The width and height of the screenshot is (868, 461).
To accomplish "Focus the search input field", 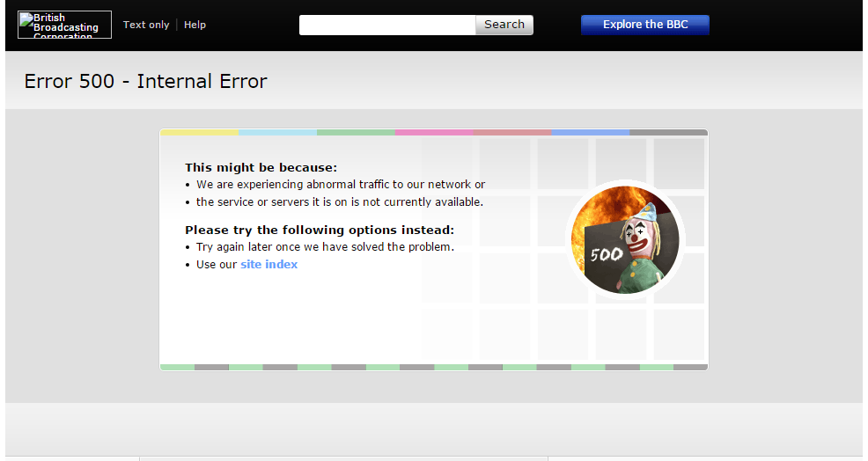I will (x=387, y=25).
